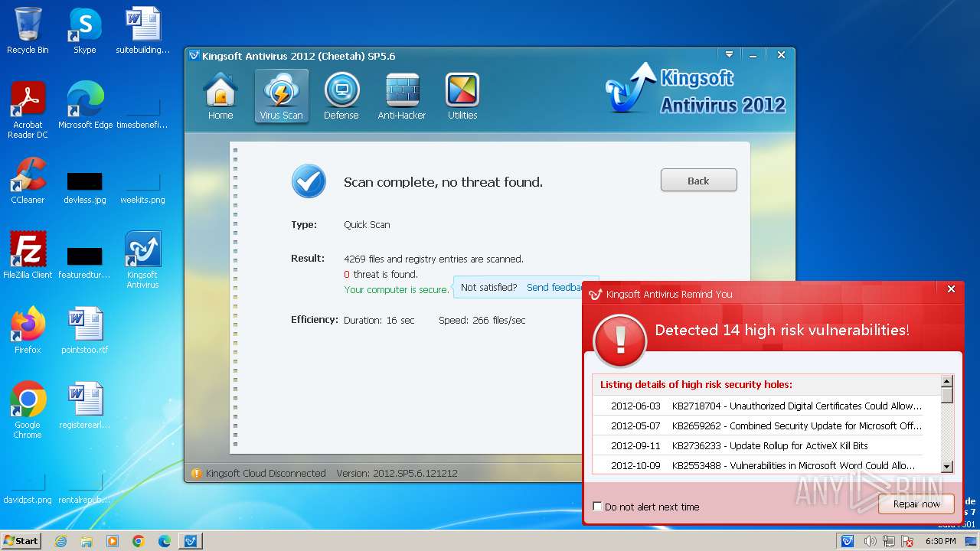This screenshot has width=980, height=551.
Task: Launch Internet Explorer from taskbar
Action: (60, 541)
